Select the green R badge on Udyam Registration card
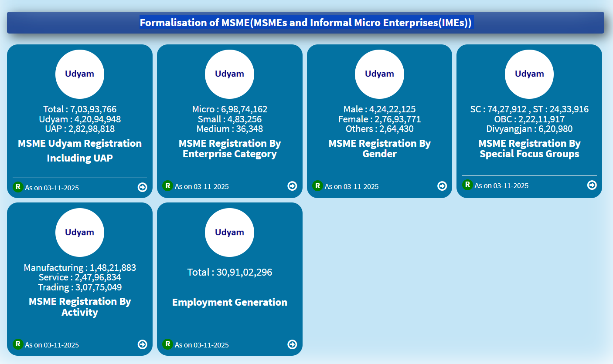This screenshot has height=364, width=613. [x=18, y=187]
